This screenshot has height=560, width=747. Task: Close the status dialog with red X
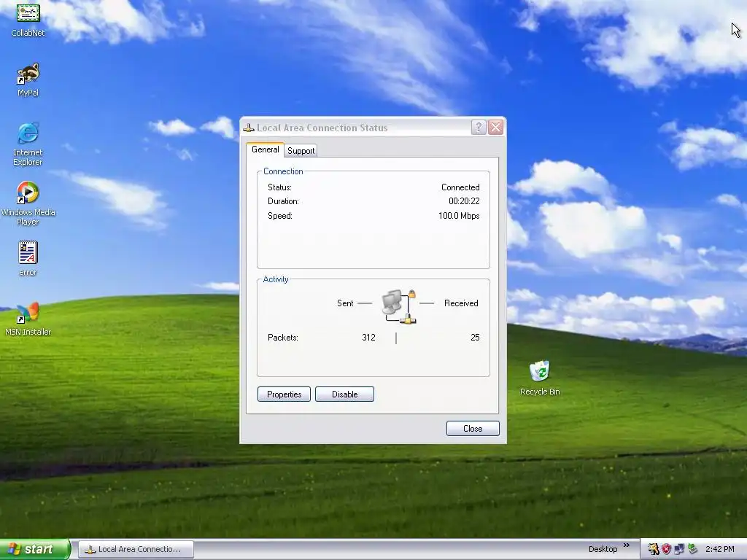tap(495, 127)
